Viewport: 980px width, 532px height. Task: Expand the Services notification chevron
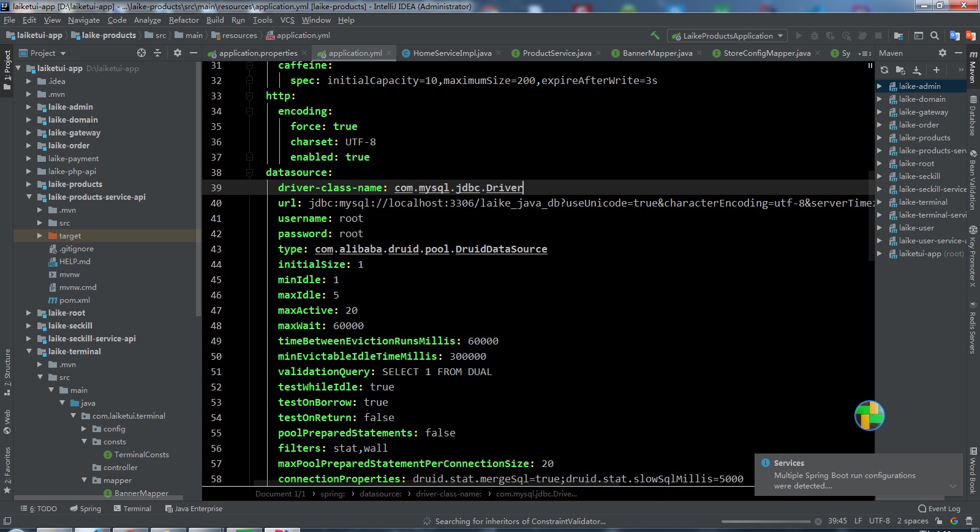(x=952, y=486)
